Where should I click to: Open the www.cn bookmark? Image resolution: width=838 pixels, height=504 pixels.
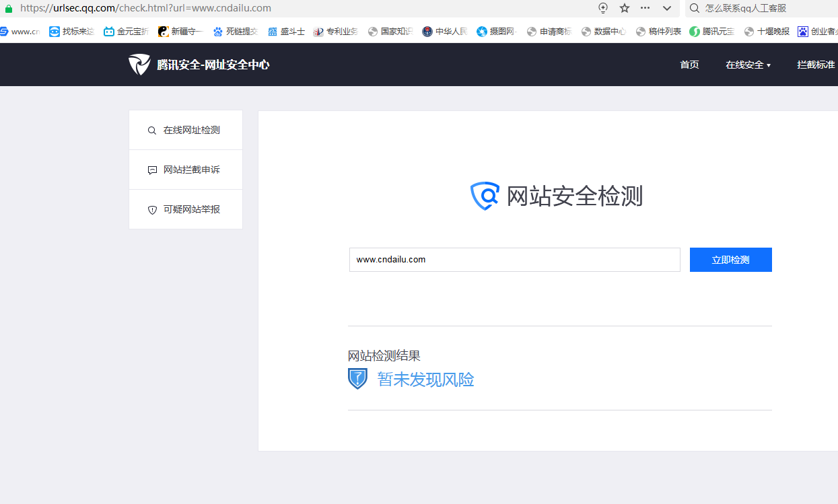pos(20,31)
